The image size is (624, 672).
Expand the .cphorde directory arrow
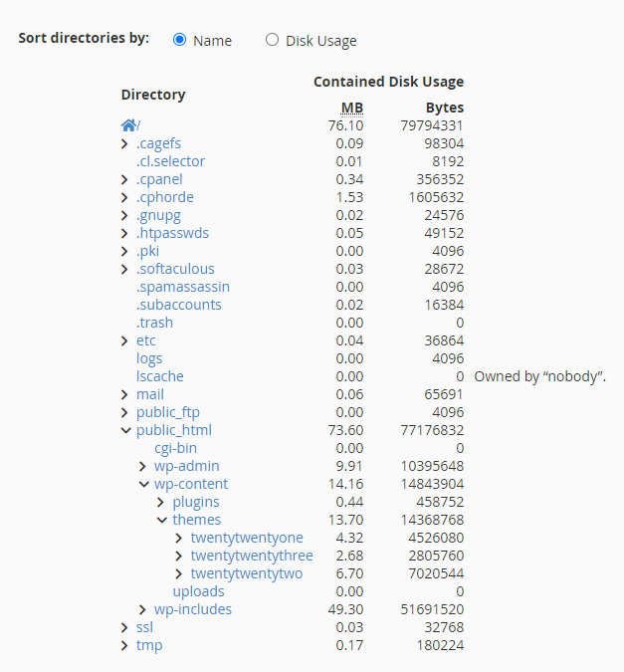pyautogui.click(x=124, y=197)
